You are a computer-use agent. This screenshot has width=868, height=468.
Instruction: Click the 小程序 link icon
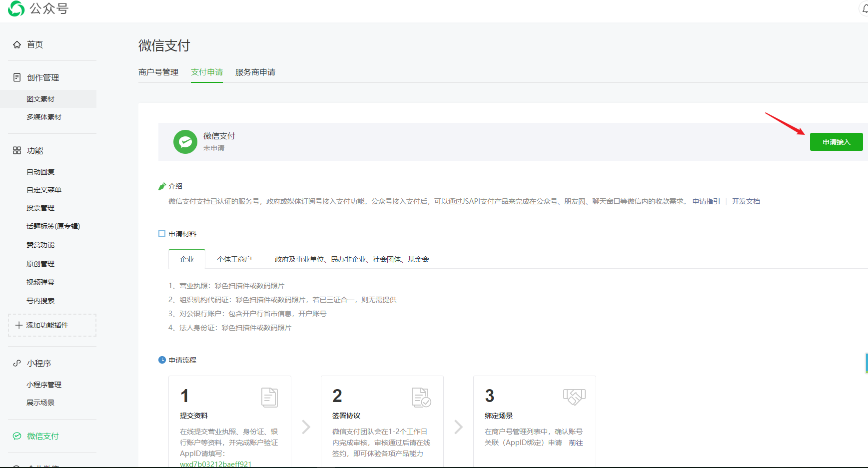coord(17,363)
